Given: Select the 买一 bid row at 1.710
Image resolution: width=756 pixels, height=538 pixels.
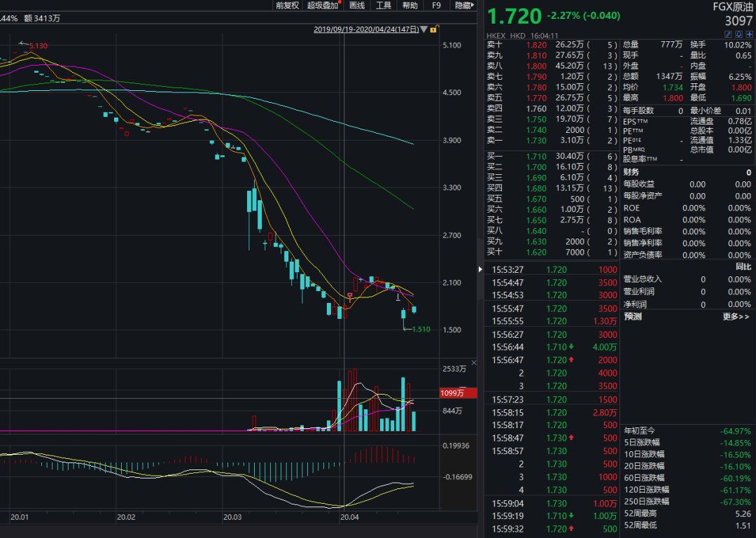Looking at the screenshot, I should coord(552,156).
